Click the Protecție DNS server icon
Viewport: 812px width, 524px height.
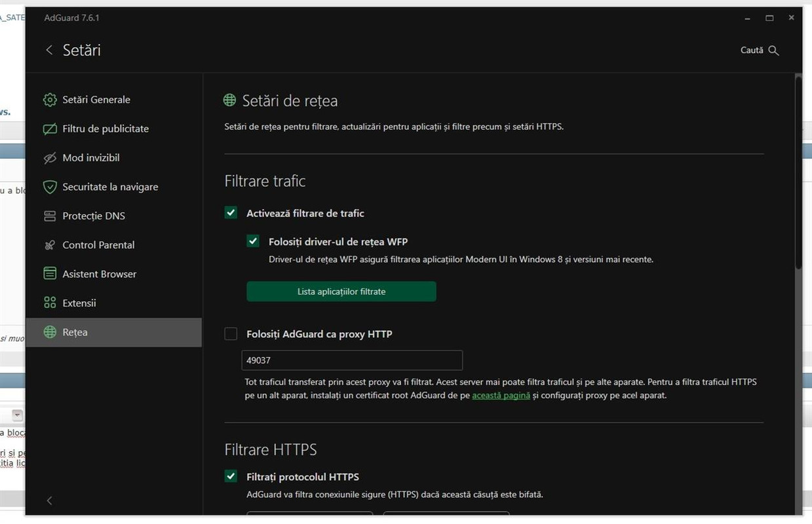50,216
